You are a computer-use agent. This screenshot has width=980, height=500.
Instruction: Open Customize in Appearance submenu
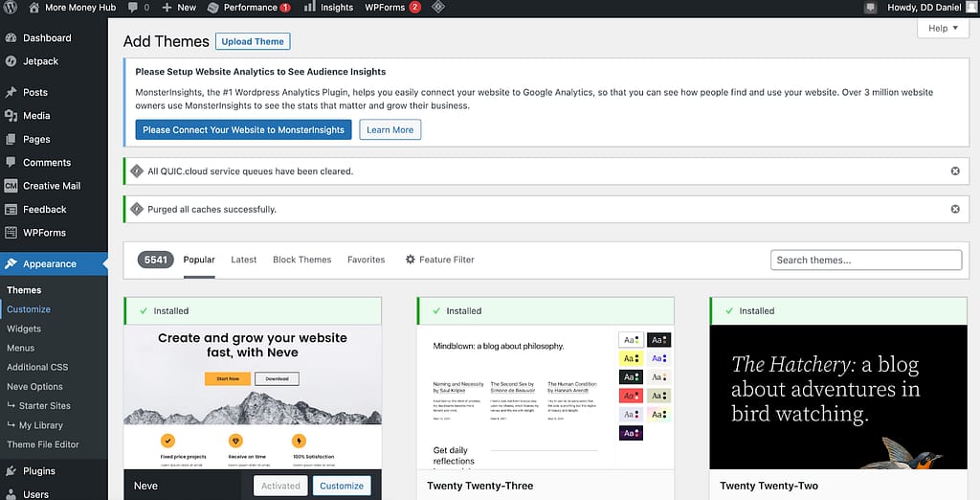pyautogui.click(x=28, y=309)
